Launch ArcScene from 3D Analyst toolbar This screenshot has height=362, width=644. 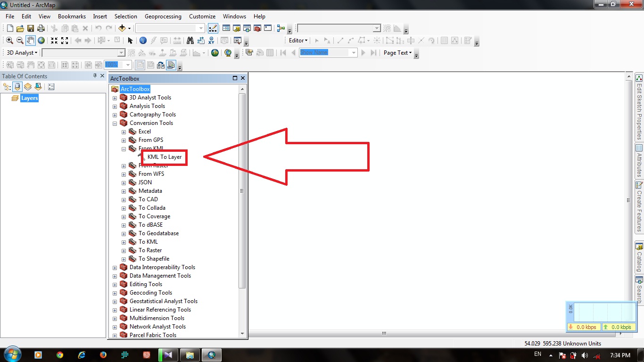coord(215,53)
